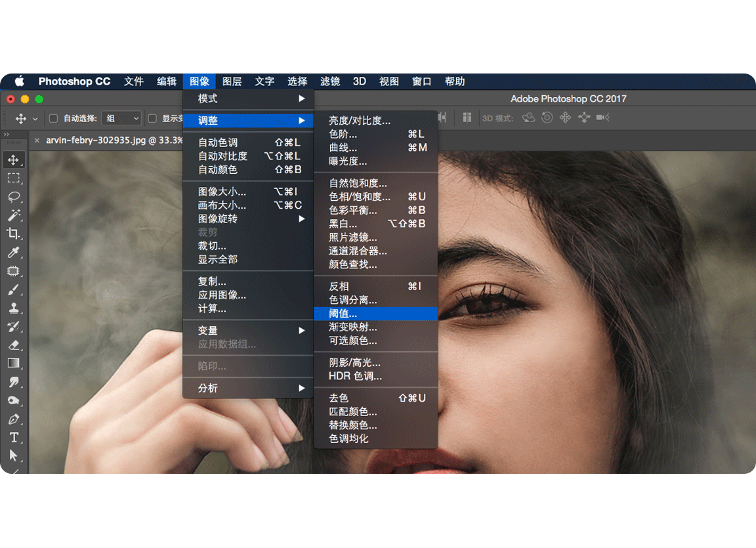The image size is (756, 548).
Task: Select the Type tool
Action: pyautogui.click(x=14, y=438)
